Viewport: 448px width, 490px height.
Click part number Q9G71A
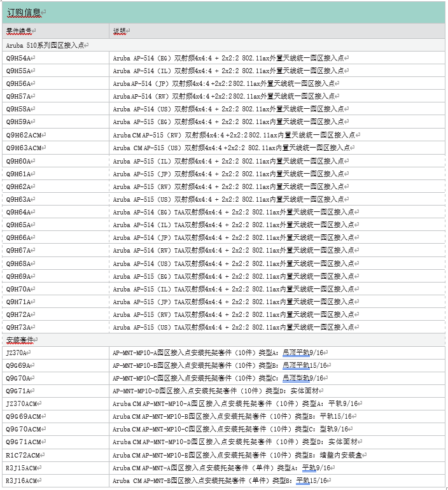coord(18,391)
